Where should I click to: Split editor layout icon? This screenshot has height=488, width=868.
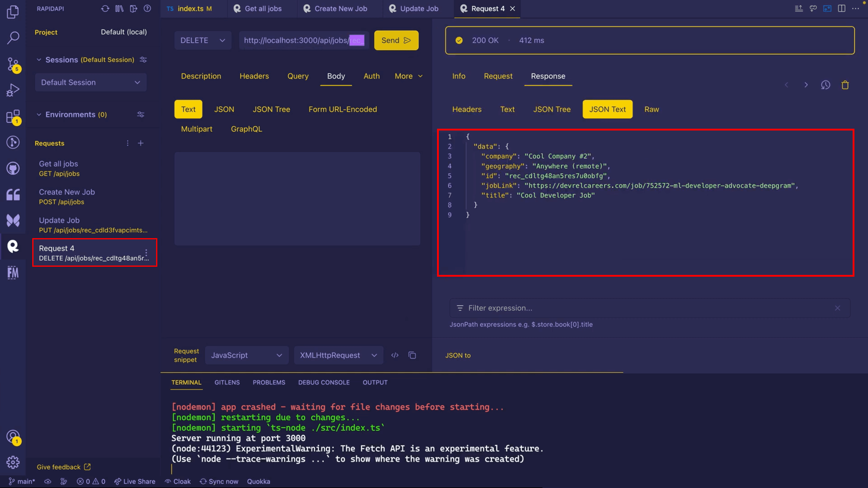(x=841, y=8)
